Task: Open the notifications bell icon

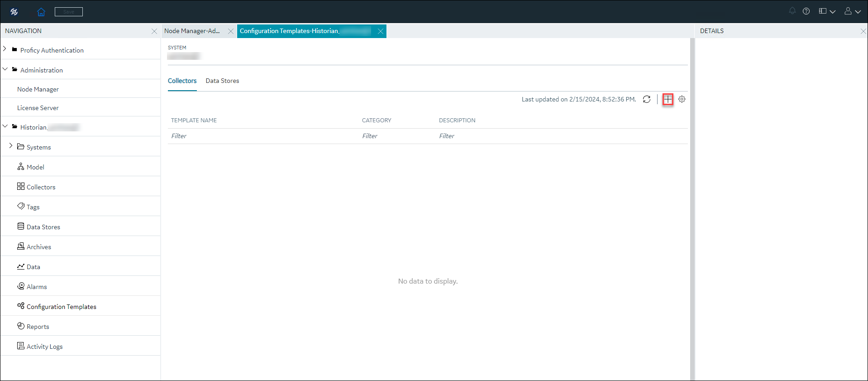Action: pos(792,11)
